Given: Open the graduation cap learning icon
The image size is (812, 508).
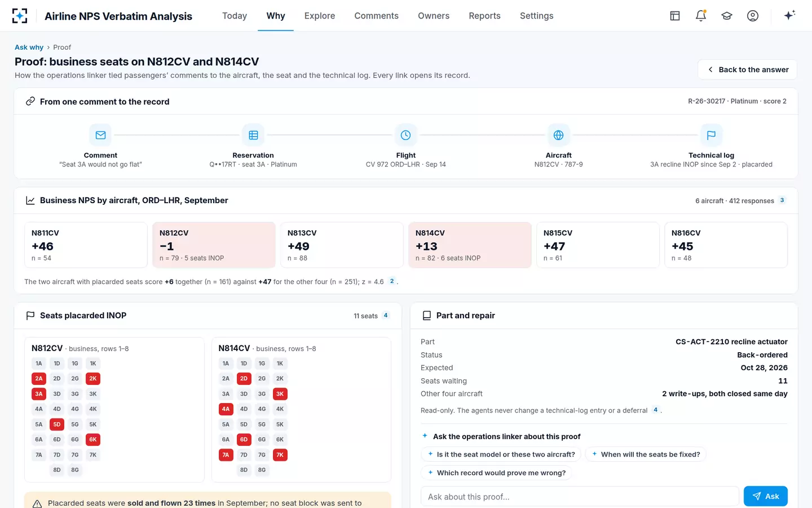Looking at the screenshot, I should [x=727, y=16].
